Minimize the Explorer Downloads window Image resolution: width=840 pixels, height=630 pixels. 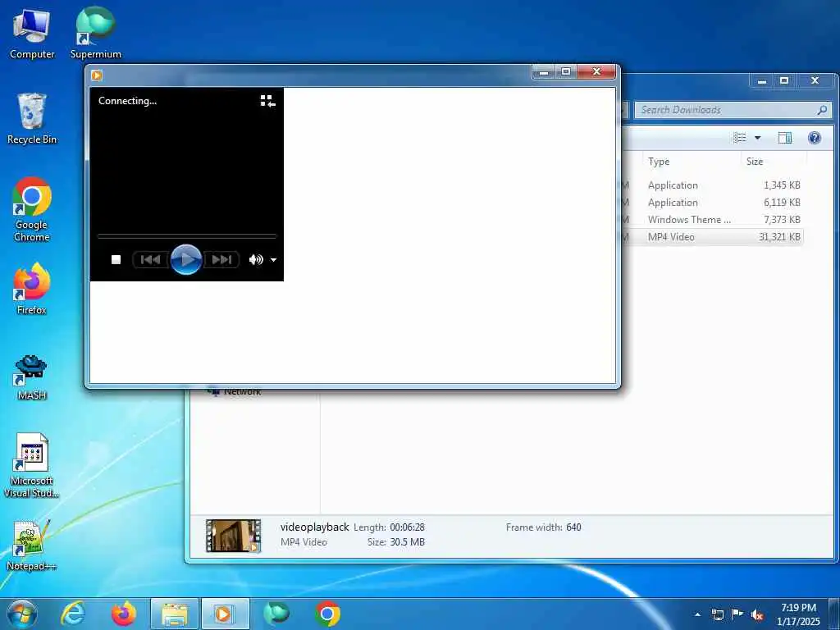click(x=762, y=81)
